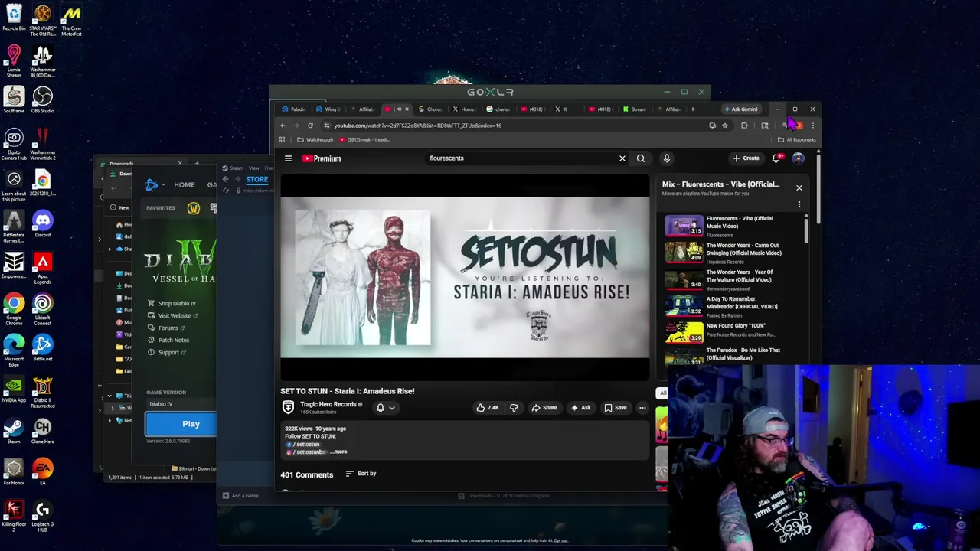Open the All Bookmarks folder
980x551 pixels.
tap(796, 140)
